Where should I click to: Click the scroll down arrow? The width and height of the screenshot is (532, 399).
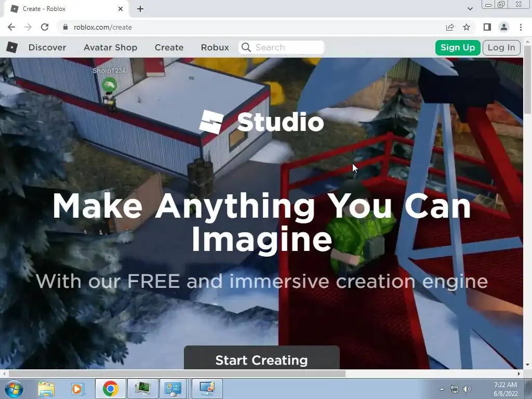(x=527, y=365)
